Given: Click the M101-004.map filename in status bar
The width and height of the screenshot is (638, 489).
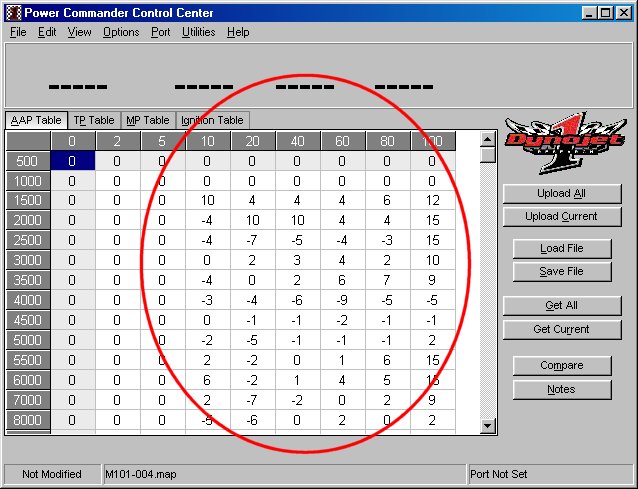Looking at the screenshot, I should click(x=141, y=474).
